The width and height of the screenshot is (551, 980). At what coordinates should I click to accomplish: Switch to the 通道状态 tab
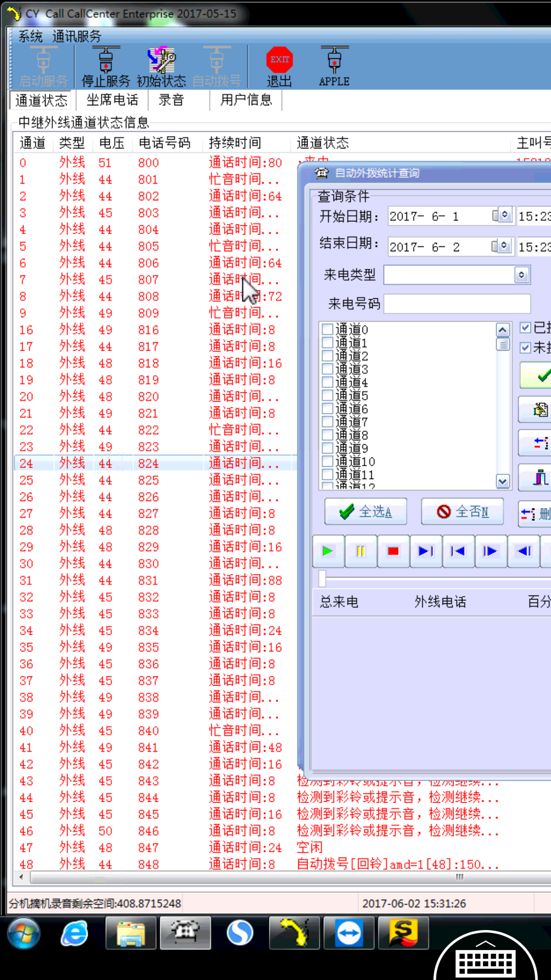point(41,100)
